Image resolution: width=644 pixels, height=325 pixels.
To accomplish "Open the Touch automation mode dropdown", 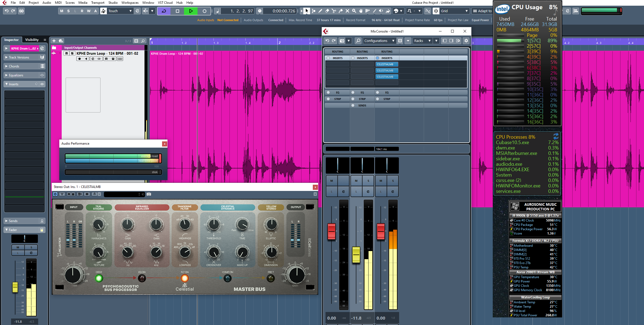I will pos(120,11).
